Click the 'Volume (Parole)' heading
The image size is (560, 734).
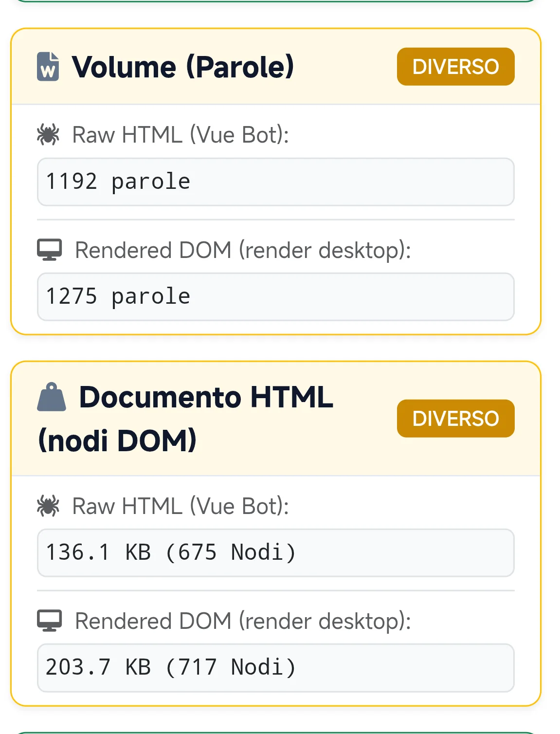[x=183, y=67]
